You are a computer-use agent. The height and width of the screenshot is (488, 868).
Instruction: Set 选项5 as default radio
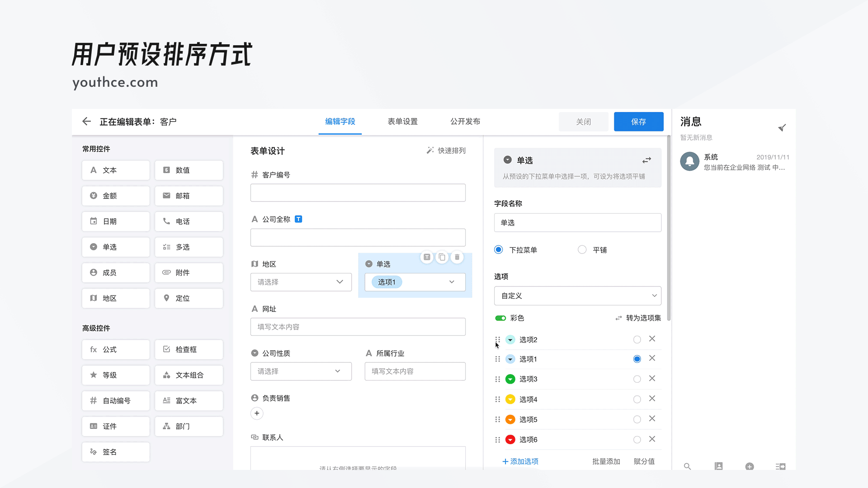(637, 419)
